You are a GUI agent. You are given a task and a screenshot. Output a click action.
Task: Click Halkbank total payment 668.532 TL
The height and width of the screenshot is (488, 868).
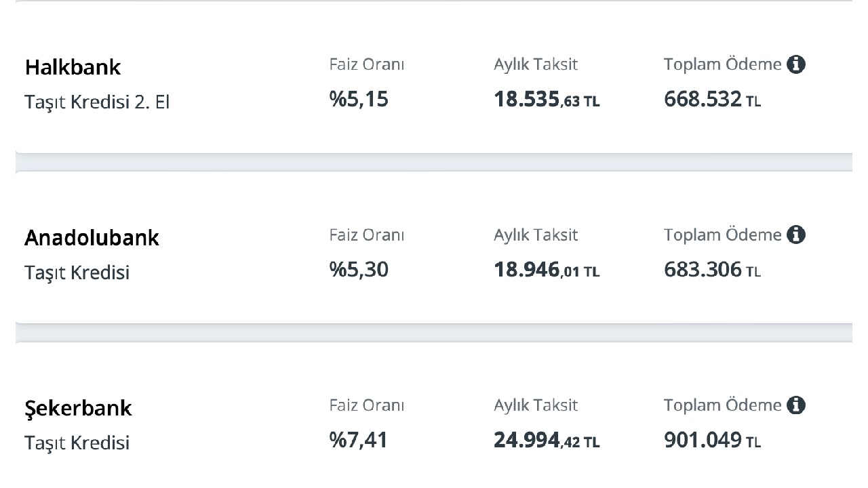pos(712,100)
